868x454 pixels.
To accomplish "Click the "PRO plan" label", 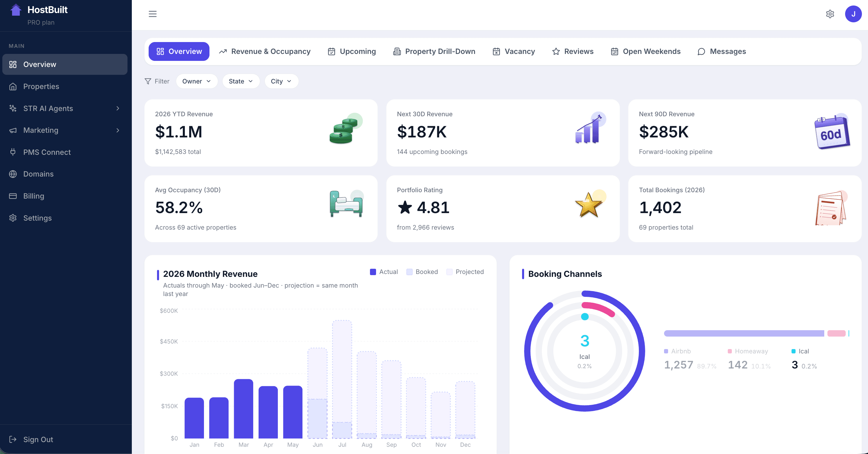I will tap(41, 22).
